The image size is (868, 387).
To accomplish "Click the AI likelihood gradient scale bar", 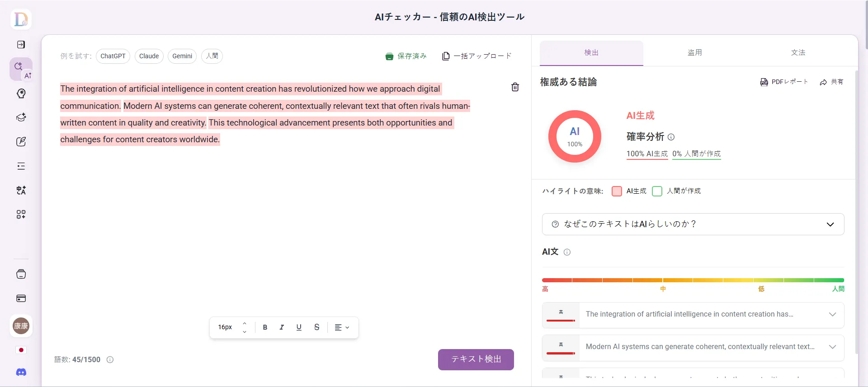I will (693, 280).
